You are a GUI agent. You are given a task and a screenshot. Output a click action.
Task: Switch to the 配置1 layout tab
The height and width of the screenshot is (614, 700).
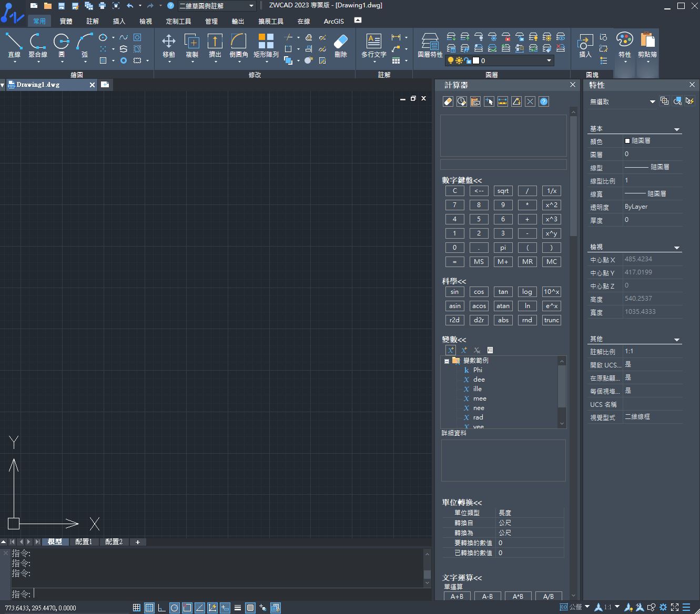(x=84, y=541)
